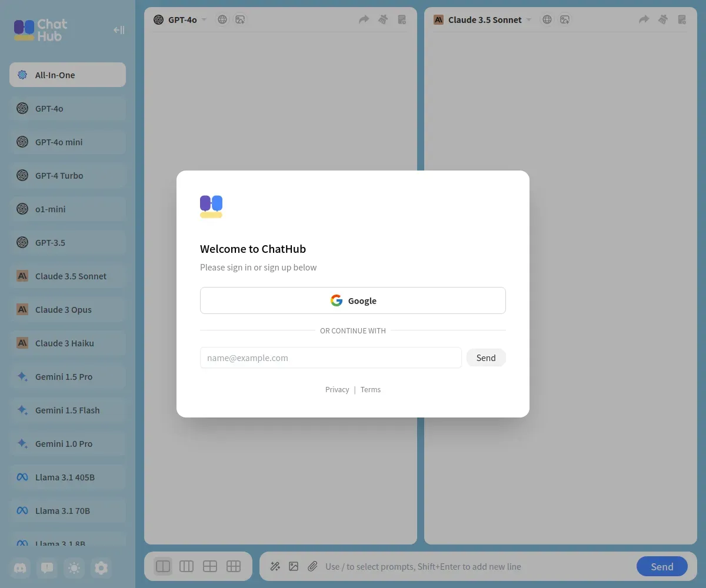Viewport: 706px width, 588px height.
Task: Open Llama 3.1 70B in the sidebar
Action: (x=68, y=510)
